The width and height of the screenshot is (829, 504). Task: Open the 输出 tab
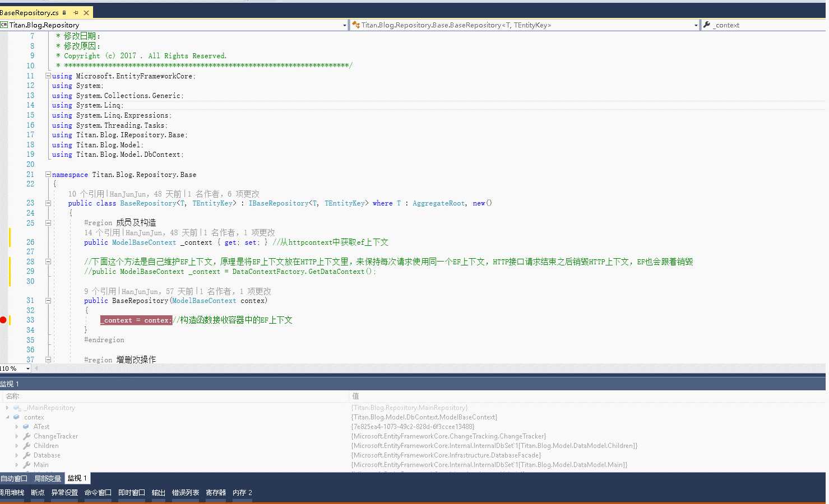pyautogui.click(x=159, y=493)
